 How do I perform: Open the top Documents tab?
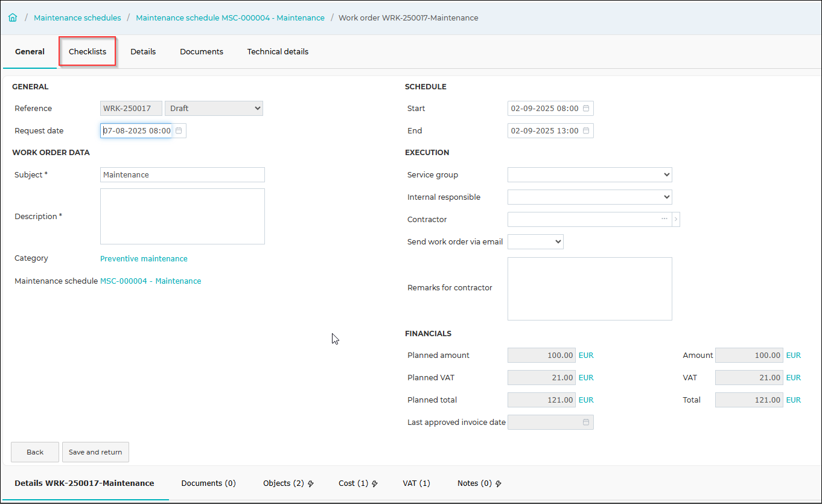[202, 52]
